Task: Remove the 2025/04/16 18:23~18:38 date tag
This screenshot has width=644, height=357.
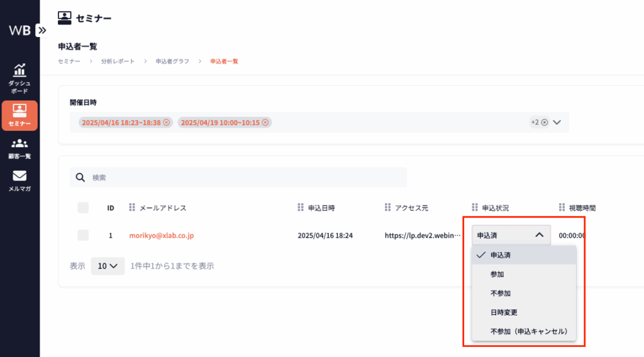Action: pos(166,123)
